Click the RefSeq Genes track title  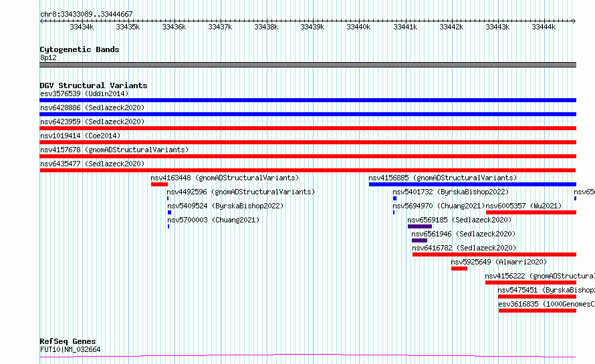(68, 341)
